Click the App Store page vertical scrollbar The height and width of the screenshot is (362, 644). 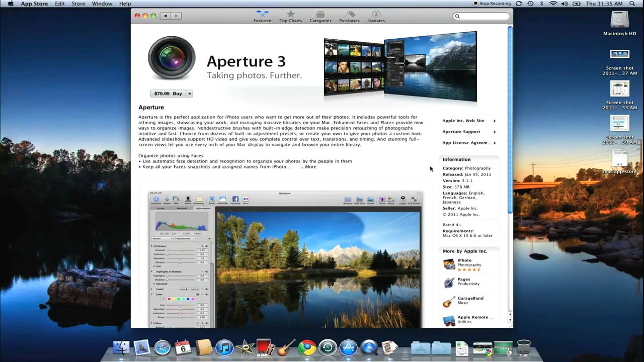510,120
